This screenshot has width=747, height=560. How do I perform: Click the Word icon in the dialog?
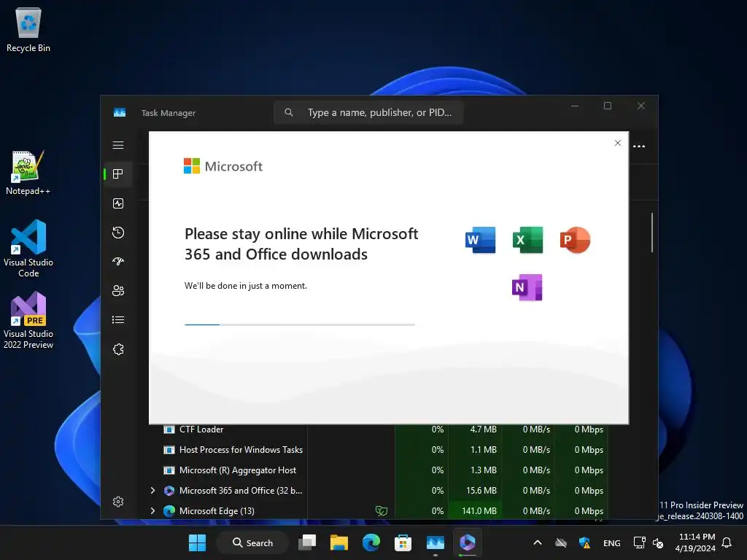pyautogui.click(x=480, y=240)
